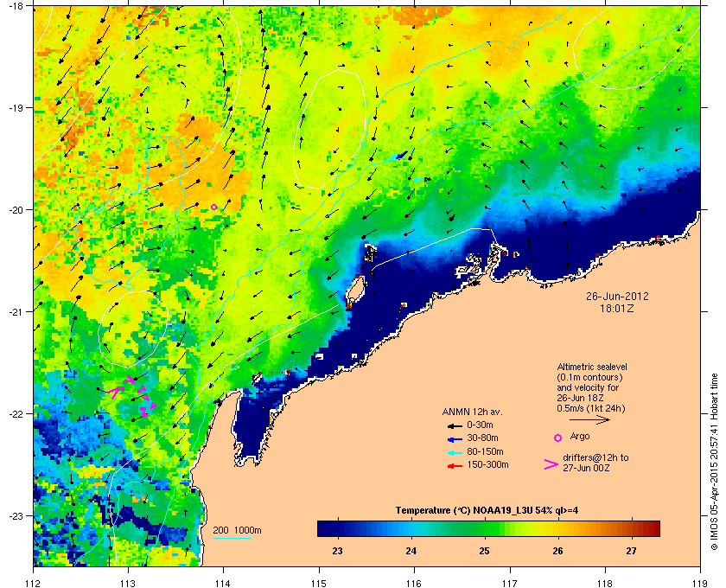This screenshot has height=588, width=726.
Task: Click the '0-30m' legend label
Action: pyautogui.click(x=480, y=425)
